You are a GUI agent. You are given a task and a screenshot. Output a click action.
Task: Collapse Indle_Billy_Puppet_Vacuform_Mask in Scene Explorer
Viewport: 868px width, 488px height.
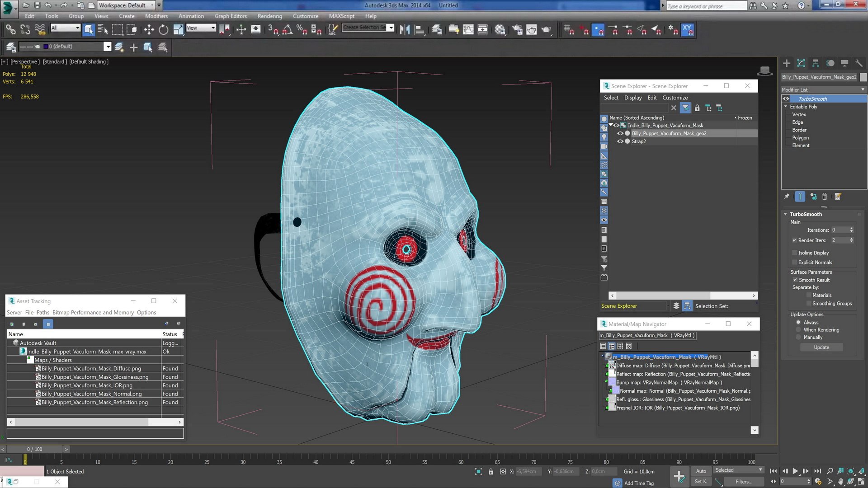point(611,125)
